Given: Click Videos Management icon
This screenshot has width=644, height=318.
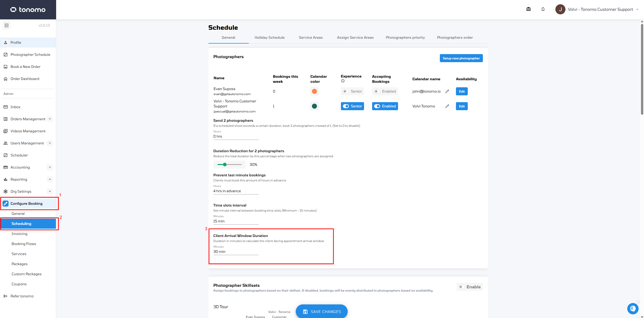Looking at the screenshot, I should (6, 131).
